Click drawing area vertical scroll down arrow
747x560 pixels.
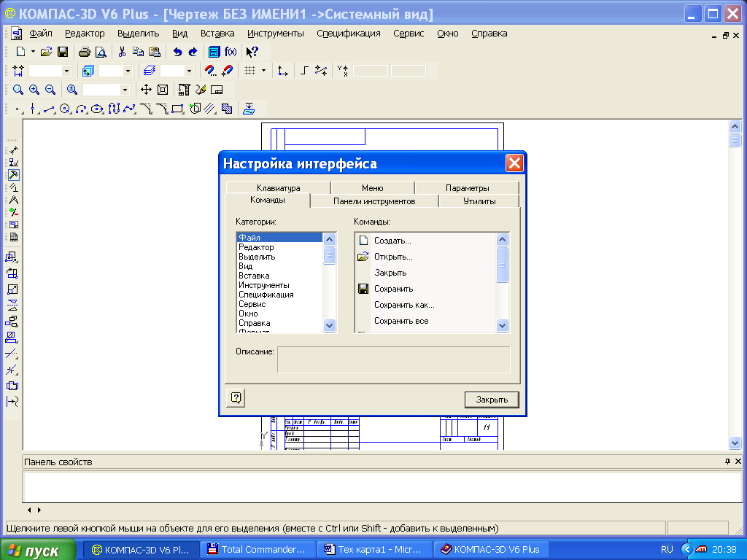point(735,443)
